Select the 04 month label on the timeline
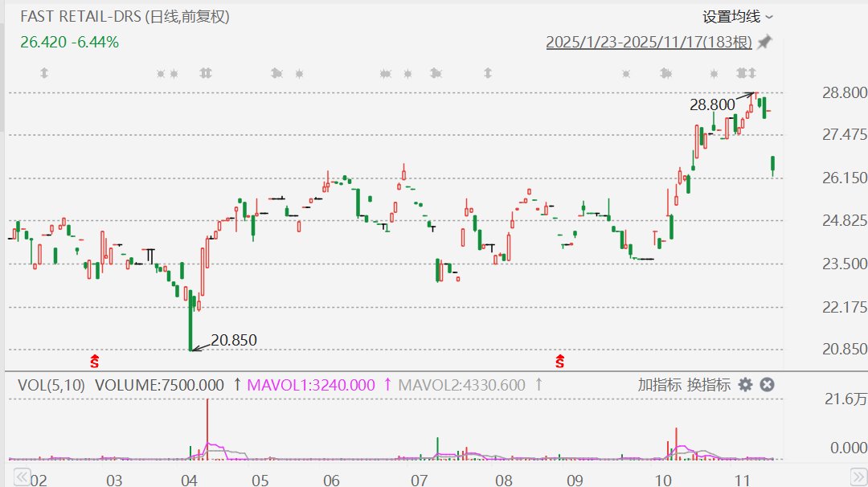 pyautogui.click(x=189, y=479)
